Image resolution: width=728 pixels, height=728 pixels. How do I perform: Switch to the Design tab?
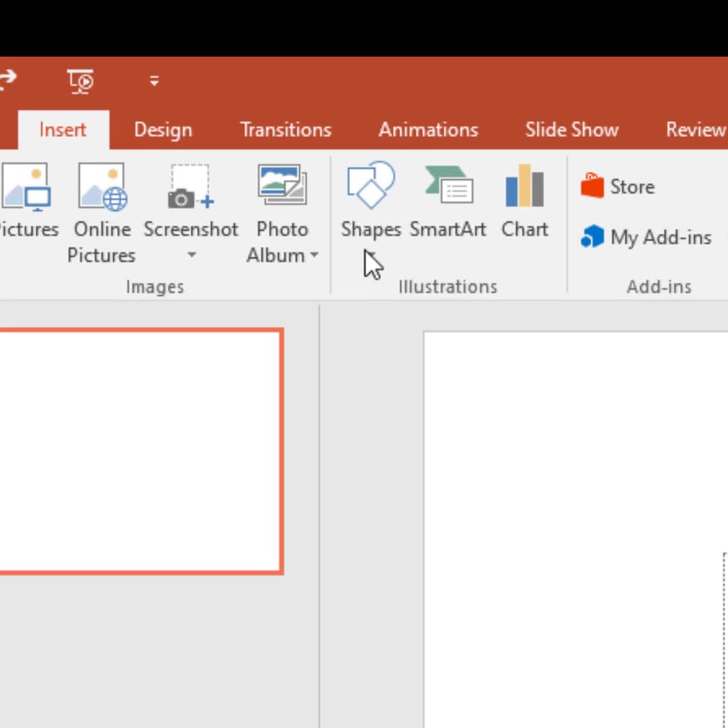[x=163, y=130]
